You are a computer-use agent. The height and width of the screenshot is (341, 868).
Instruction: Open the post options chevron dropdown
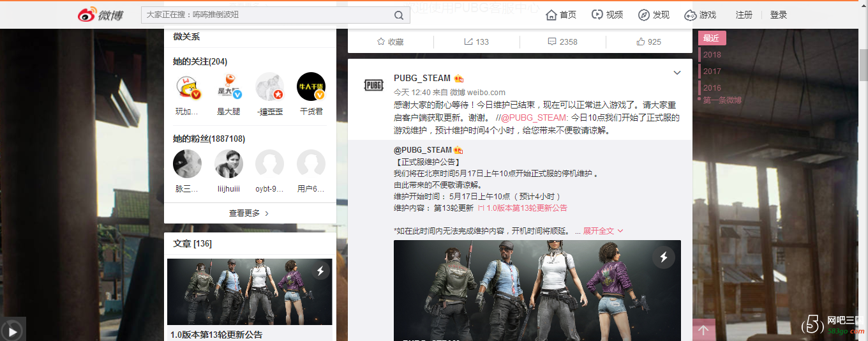[x=677, y=73]
